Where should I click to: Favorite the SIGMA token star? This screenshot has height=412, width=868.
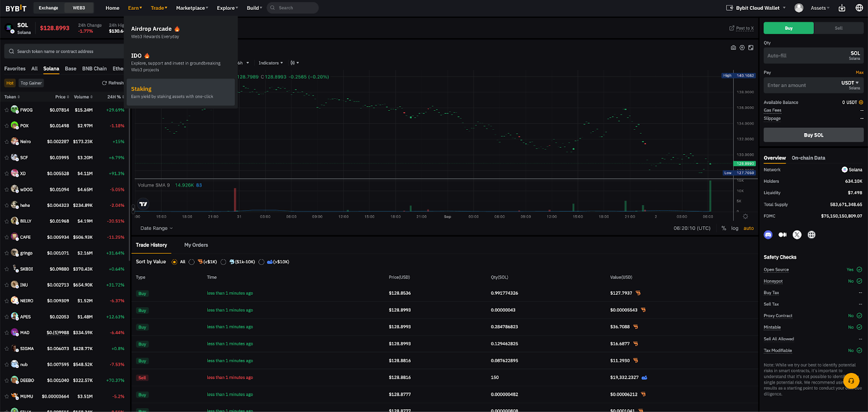point(7,349)
